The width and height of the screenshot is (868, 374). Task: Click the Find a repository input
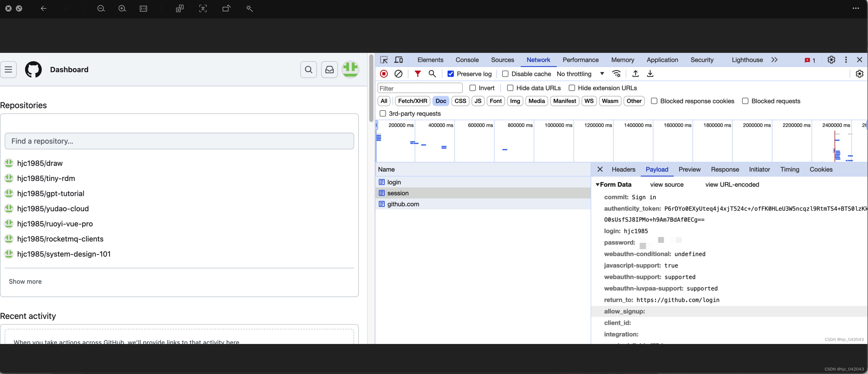[179, 141]
